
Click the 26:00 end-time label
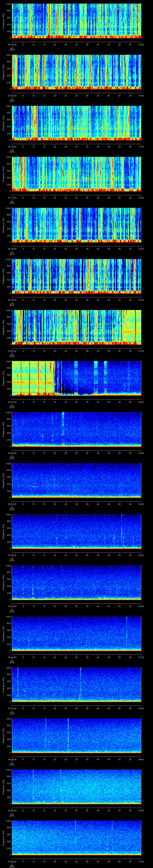(141, 606)
